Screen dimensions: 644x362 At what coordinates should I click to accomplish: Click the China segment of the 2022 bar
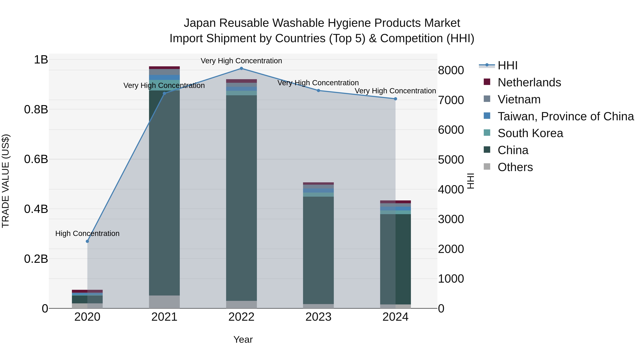click(x=241, y=198)
